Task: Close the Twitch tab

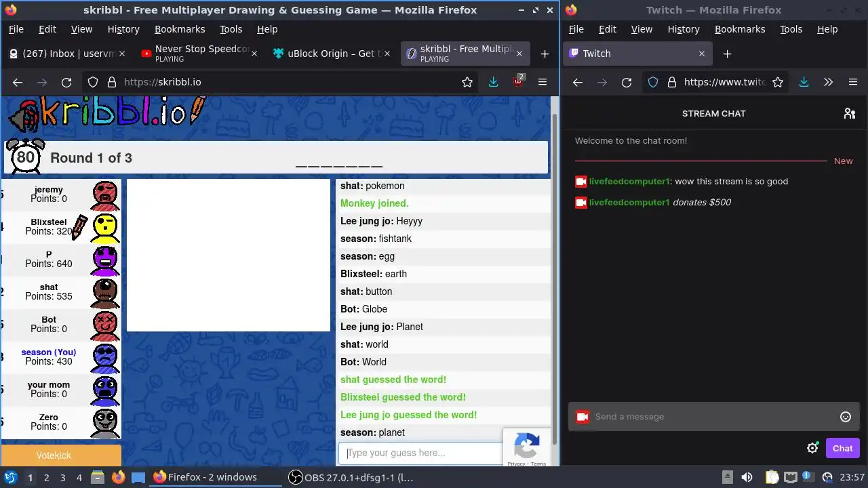Action: pos(702,54)
